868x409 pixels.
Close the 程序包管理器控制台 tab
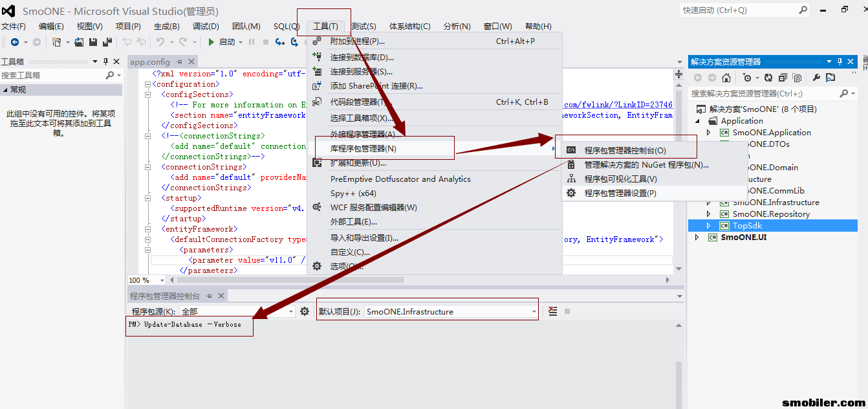click(x=221, y=296)
